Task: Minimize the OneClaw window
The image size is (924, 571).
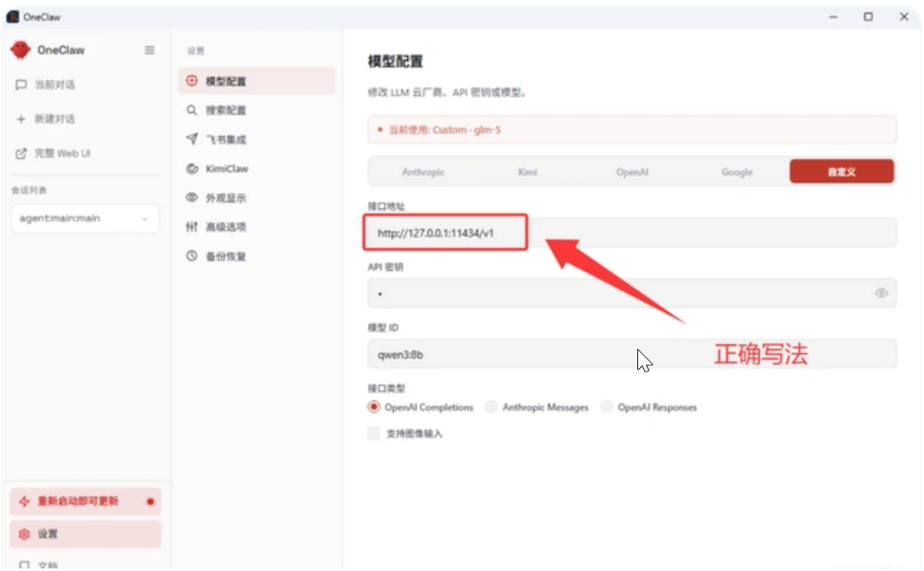Action: (833, 17)
